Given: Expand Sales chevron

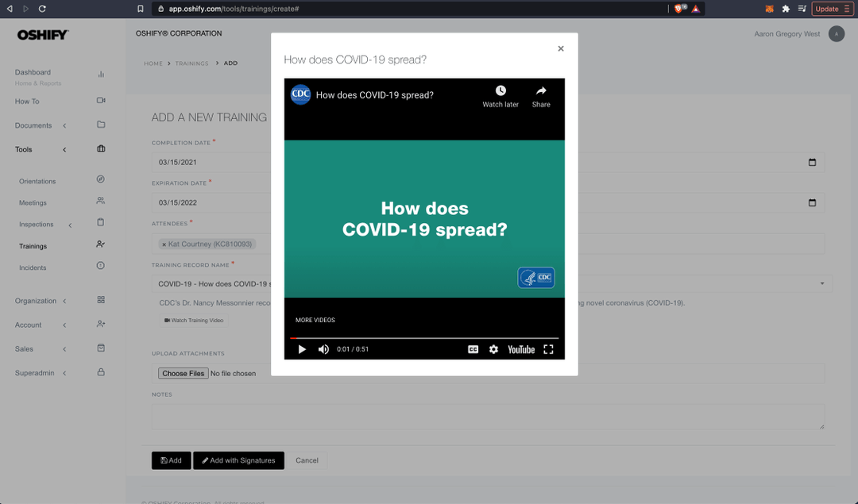Looking at the screenshot, I should coord(64,349).
